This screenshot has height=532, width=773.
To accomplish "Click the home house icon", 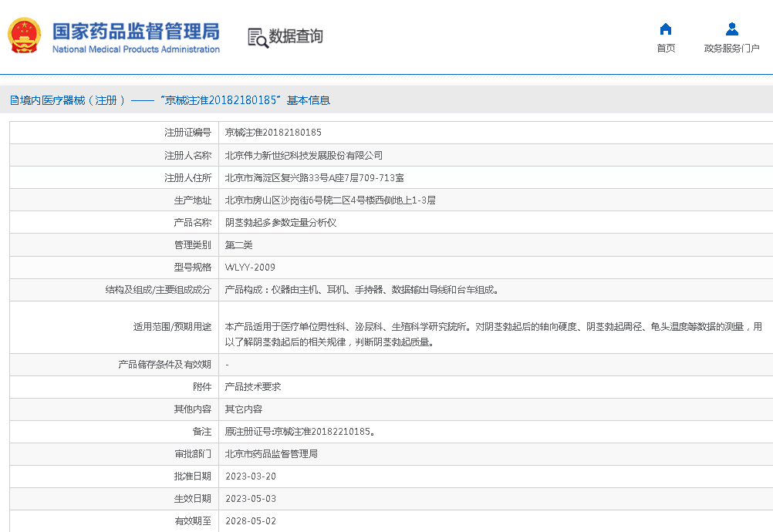I will click(x=666, y=29).
